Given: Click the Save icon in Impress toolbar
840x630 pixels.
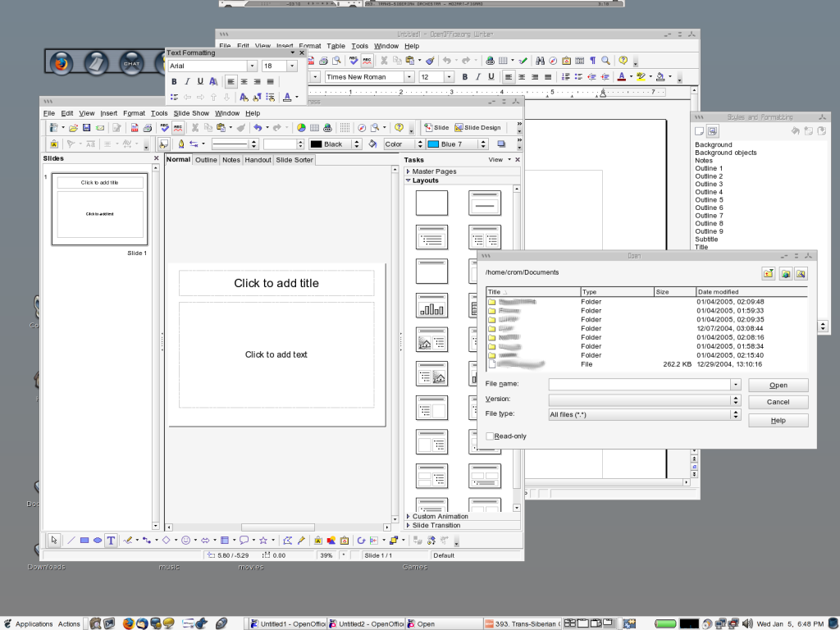Looking at the screenshot, I should (86, 127).
